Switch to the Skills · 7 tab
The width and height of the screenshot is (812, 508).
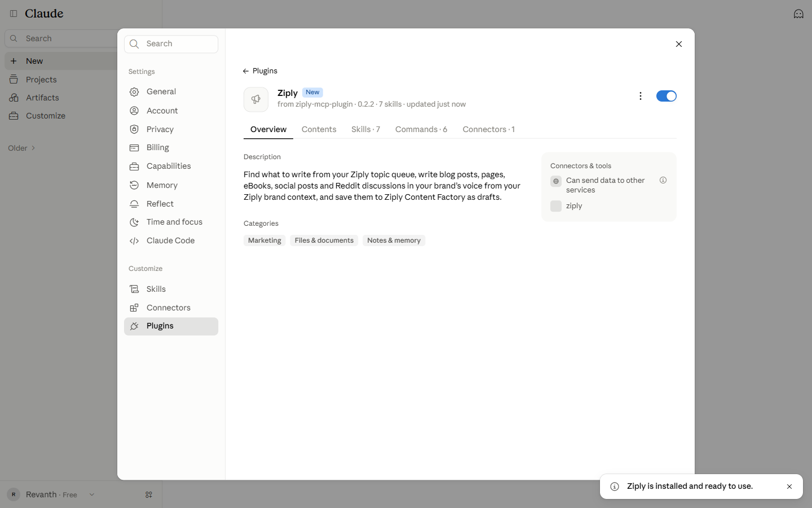pos(365,129)
